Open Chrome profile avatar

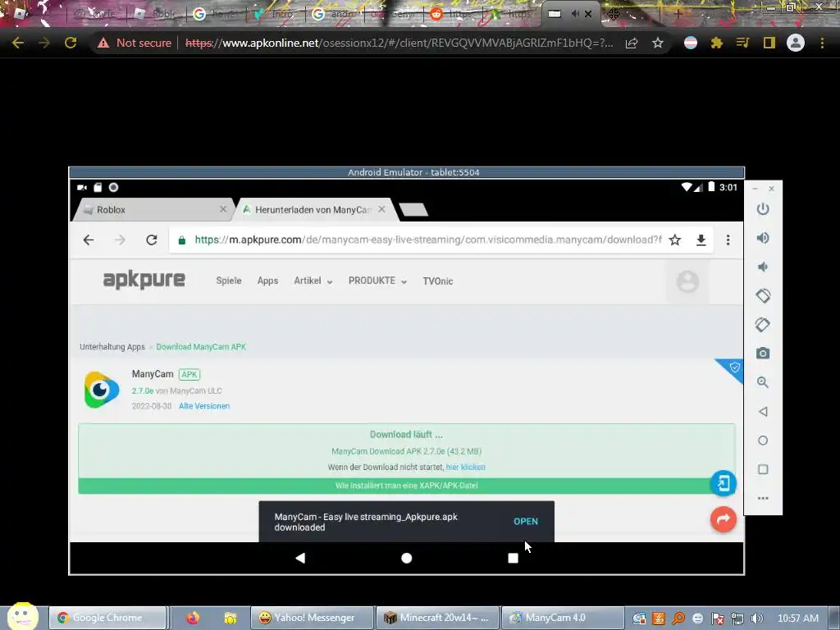[x=796, y=43]
